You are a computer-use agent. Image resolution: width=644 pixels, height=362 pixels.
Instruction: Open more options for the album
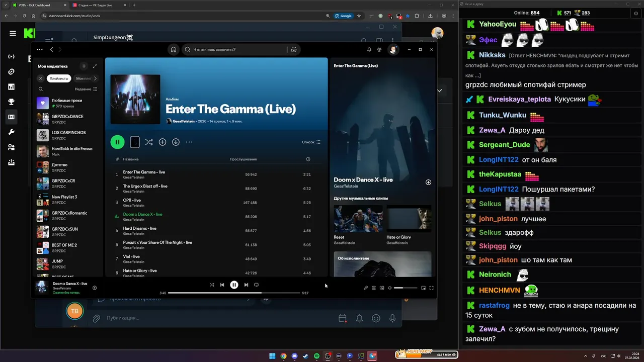tap(189, 142)
